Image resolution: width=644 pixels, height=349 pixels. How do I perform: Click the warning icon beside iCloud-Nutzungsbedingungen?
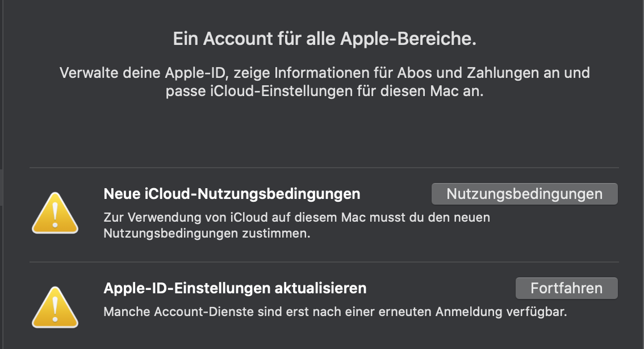pos(54,213)
